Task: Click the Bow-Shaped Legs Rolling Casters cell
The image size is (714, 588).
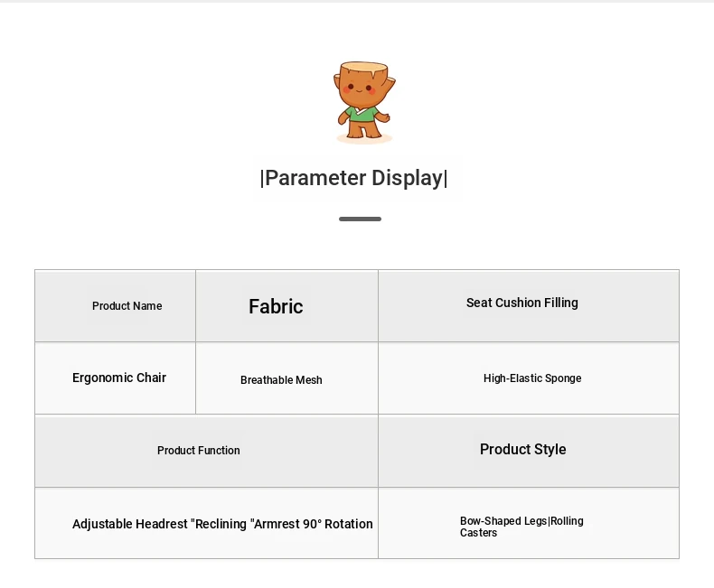Action: click(x=529, y=523)
